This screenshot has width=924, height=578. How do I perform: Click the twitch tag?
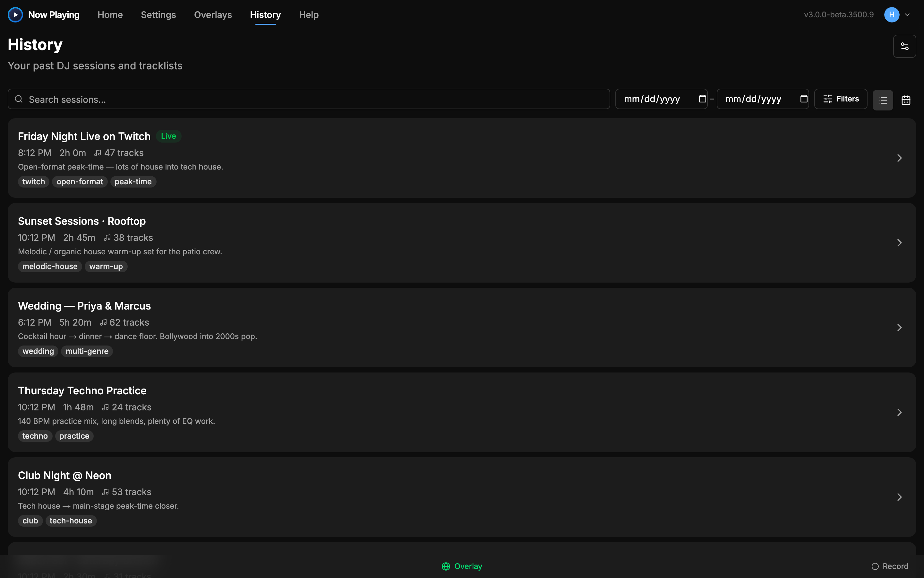coord(34,181)
